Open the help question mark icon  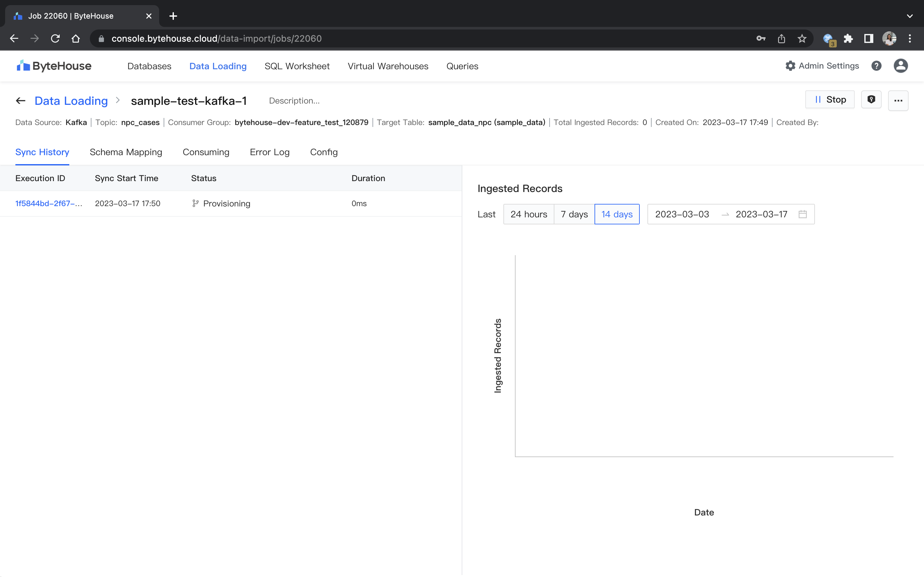876,66
